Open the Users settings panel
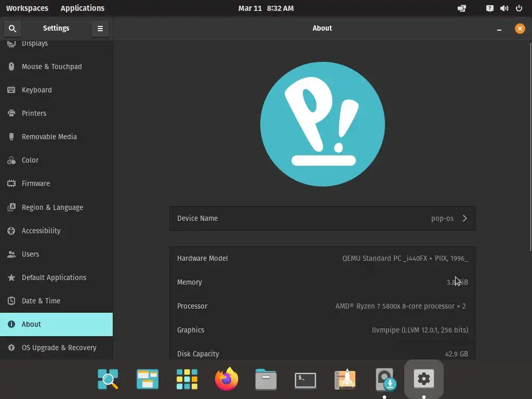Screen dimensions: 532x399 (x=56, y=254)
